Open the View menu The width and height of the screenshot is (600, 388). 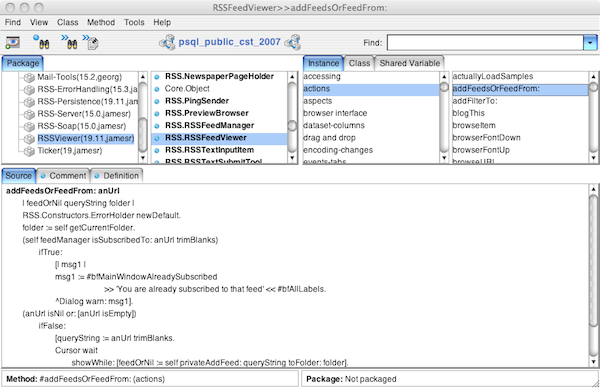39,22
